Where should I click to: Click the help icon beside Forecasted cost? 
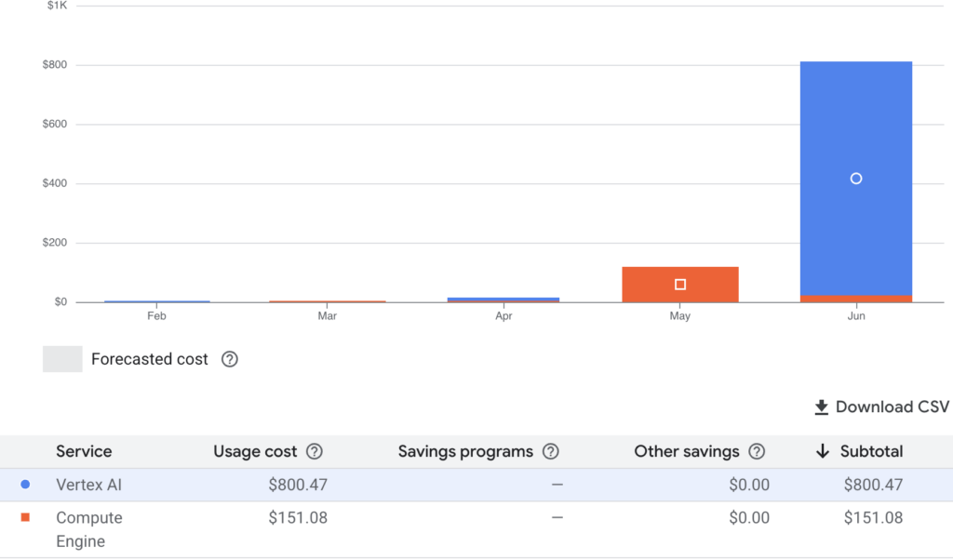(x=230, y=359)
